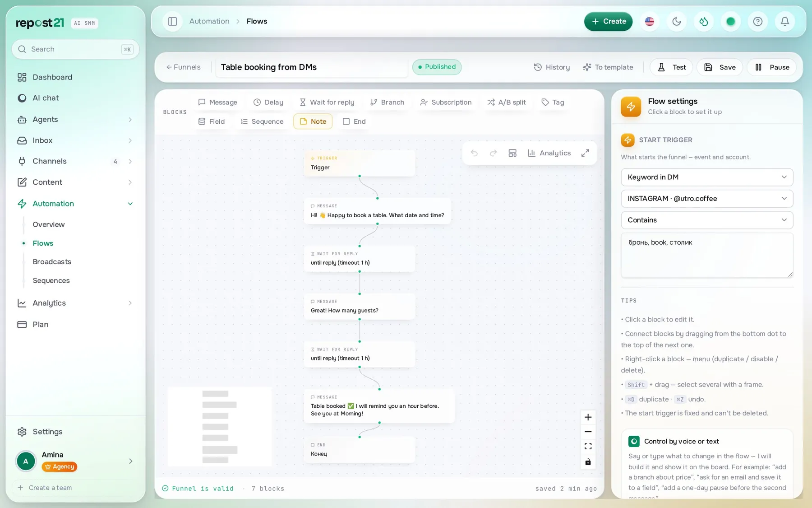
Task: Select the Trigger block on canvas
Action: pyautogui.click(x=360, y=163)
